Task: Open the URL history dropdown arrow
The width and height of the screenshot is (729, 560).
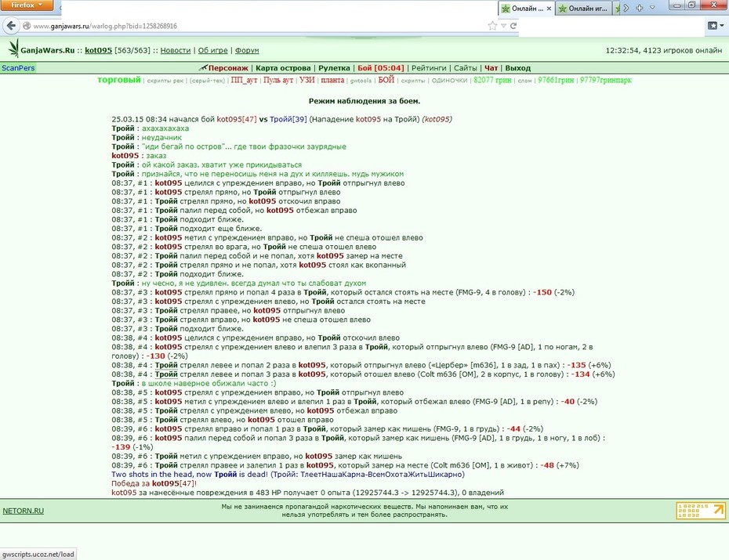Action: (503, 26)
